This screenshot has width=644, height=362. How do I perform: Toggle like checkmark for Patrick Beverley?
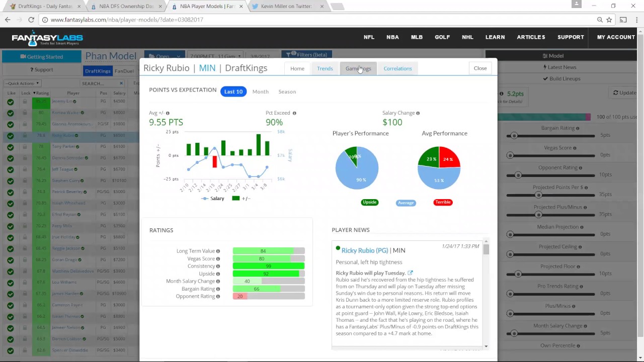coord(10,192)
